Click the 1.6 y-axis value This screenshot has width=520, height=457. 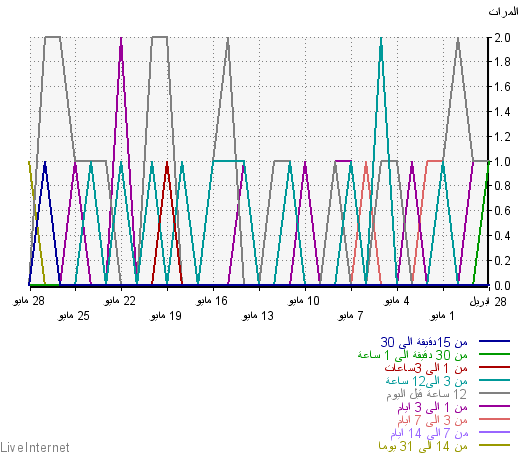point(502,87)
